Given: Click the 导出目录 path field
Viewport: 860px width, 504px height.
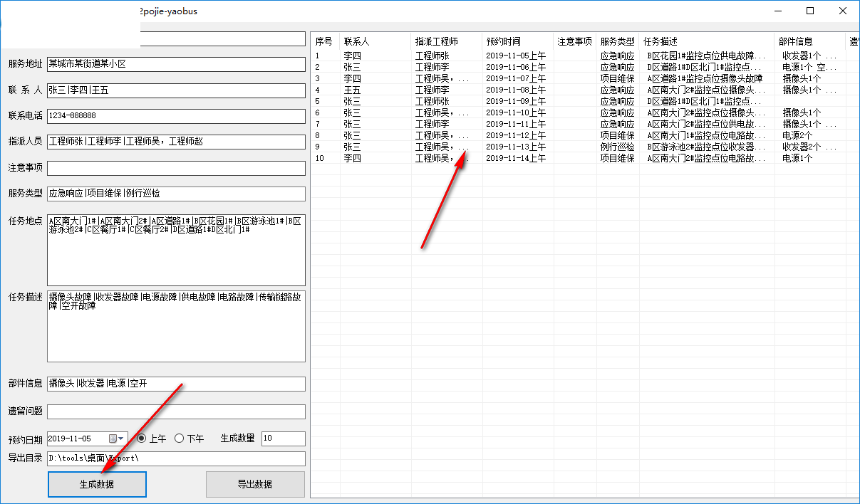Looking at the screenshot, I should (x=176, y=458).
